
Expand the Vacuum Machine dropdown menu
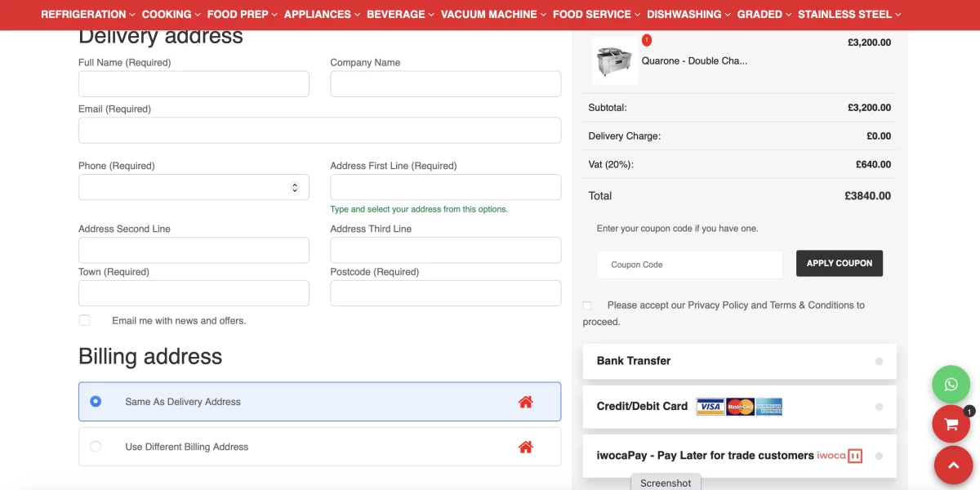pyautogui.click(x=493, y=14)
